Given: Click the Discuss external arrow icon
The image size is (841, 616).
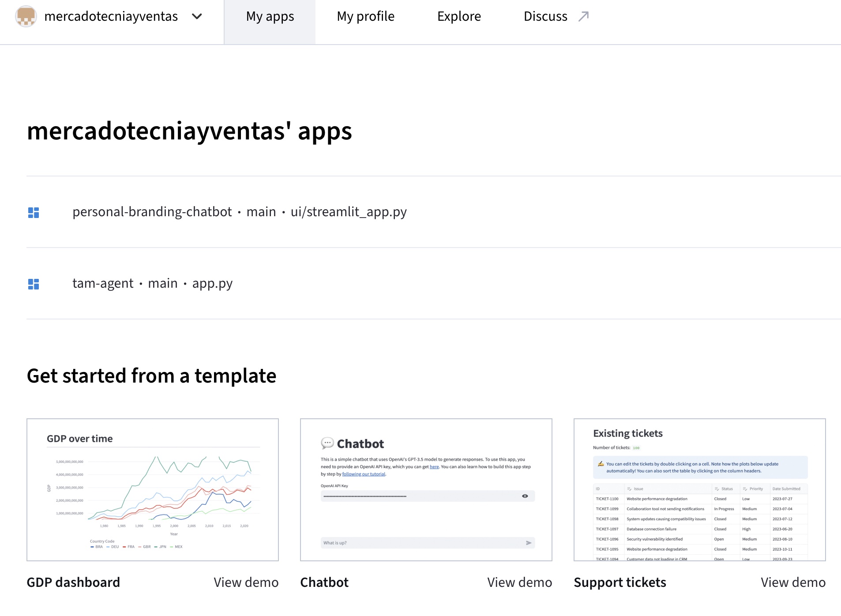Looking at the screenshot, I should pos(584,17).
